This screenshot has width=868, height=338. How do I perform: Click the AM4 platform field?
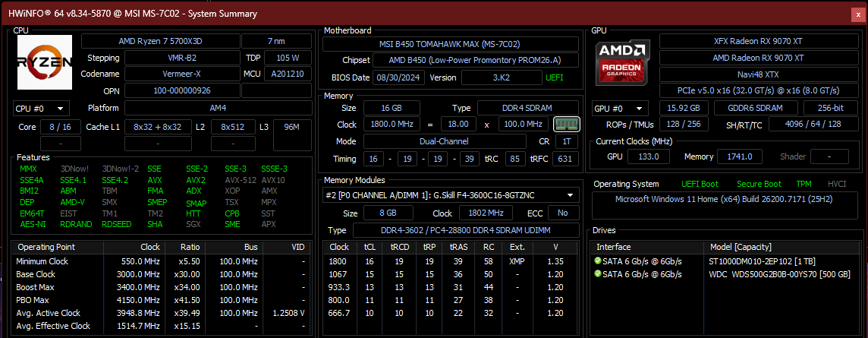point(218,108)
